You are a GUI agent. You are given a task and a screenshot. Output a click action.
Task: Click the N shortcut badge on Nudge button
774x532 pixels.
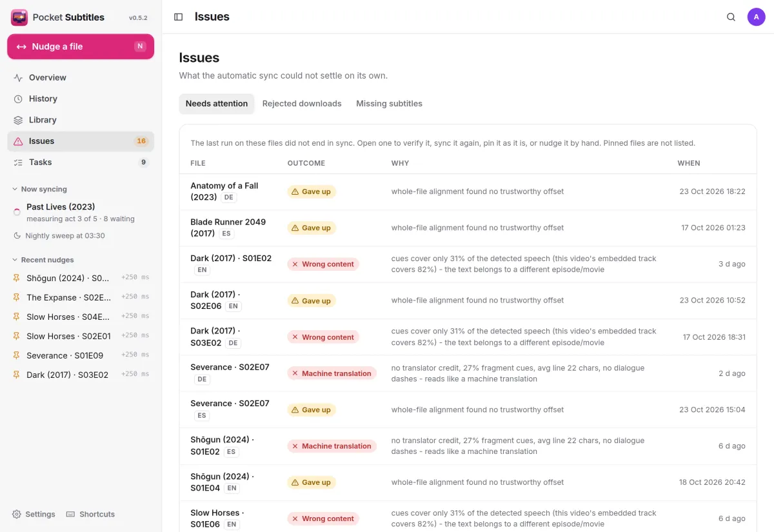click(x=140, y=46)
